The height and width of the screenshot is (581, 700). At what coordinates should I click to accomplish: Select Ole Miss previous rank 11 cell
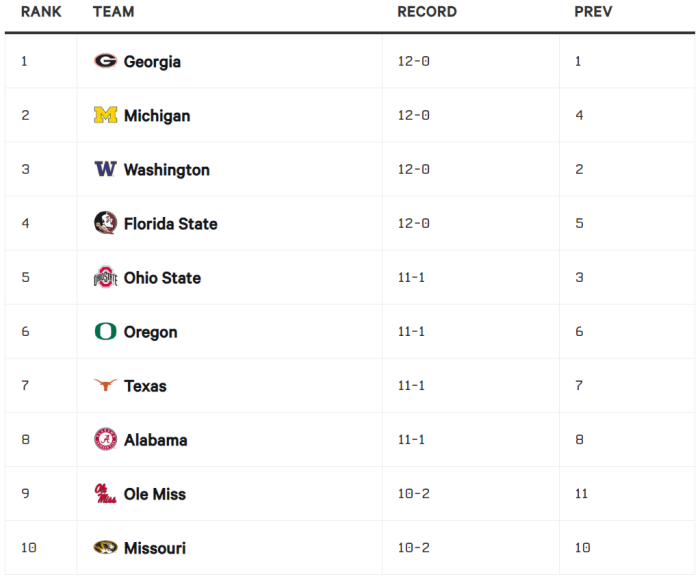627,493
